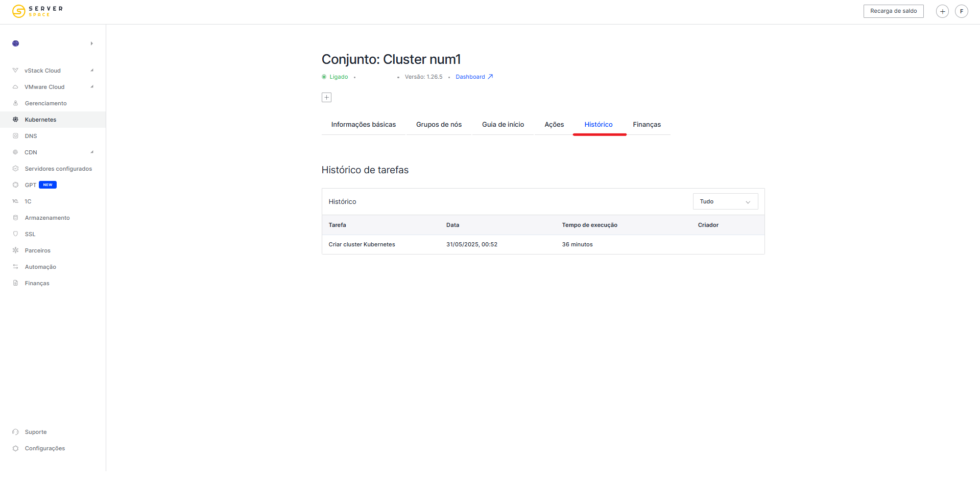
Task: Open the user avatar F menu
Action: 962,11
